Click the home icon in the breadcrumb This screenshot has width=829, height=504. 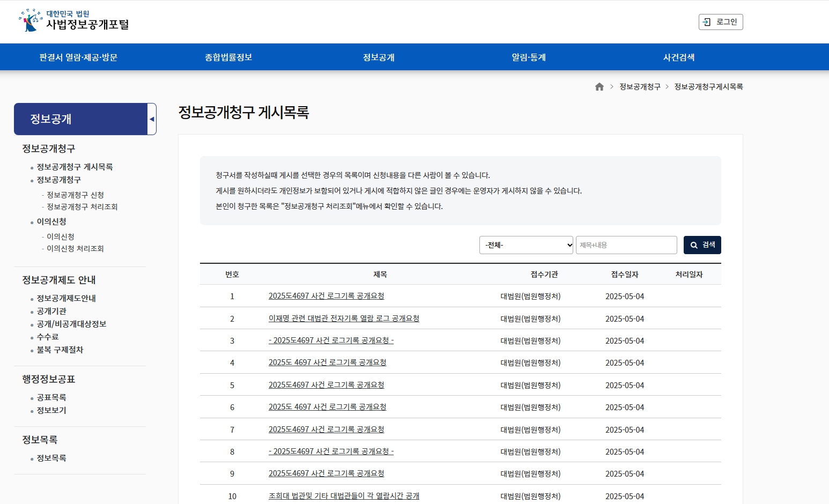(x=599, y=86)
